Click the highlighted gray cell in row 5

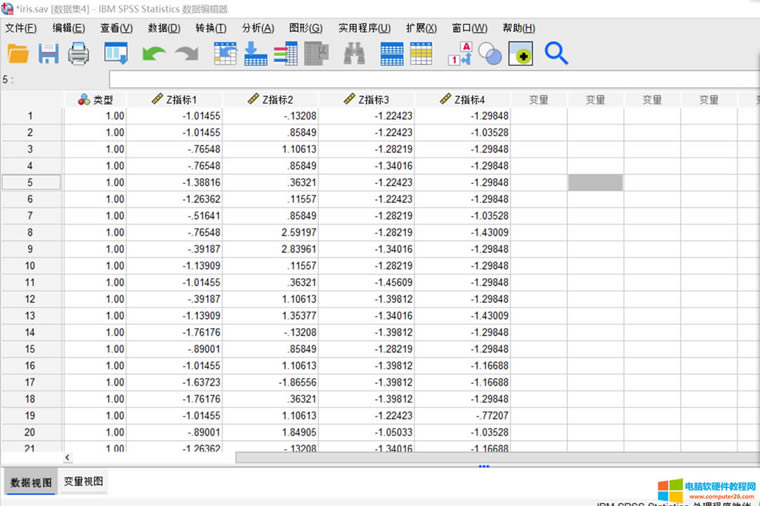click(x=595, y=183)
